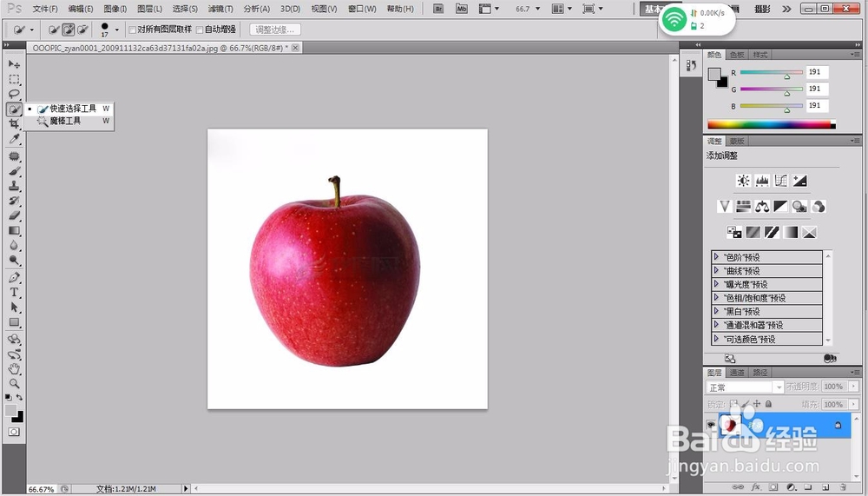Image resolution: width=868 pixels, height=496 pixels.
Task: Toggle Quick Mask mode
Action: tap(14, 432)
